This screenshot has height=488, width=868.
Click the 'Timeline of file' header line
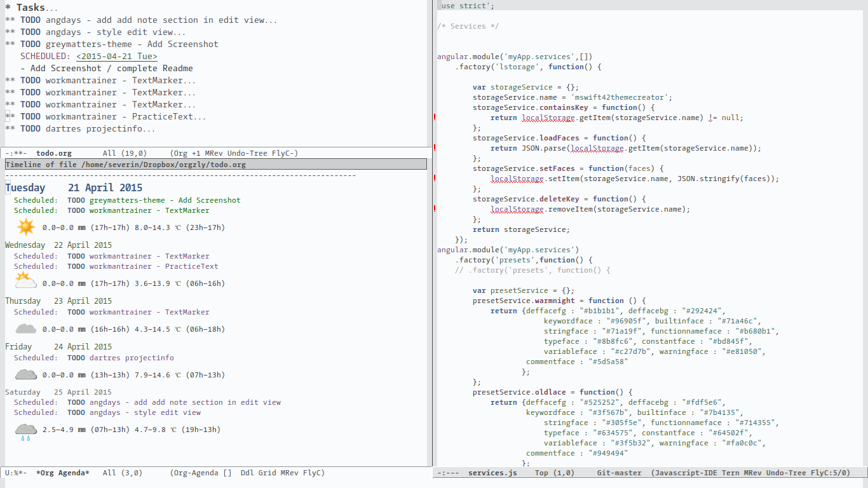tap(216, 165)
